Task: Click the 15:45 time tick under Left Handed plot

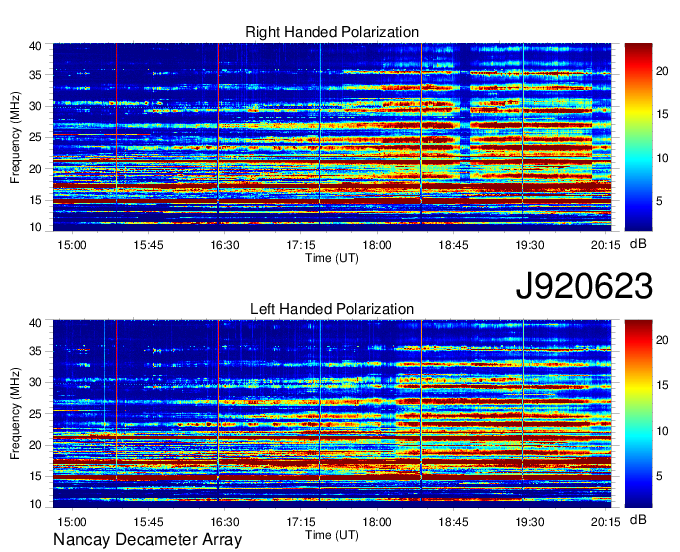Action: [x=148, y=522]
